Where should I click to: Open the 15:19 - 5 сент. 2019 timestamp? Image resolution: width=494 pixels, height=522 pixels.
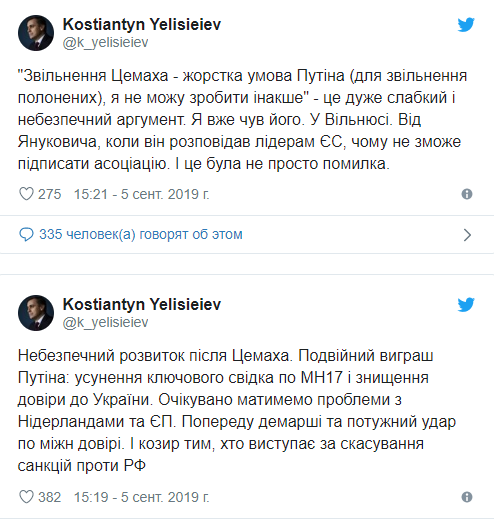point(142,497)
